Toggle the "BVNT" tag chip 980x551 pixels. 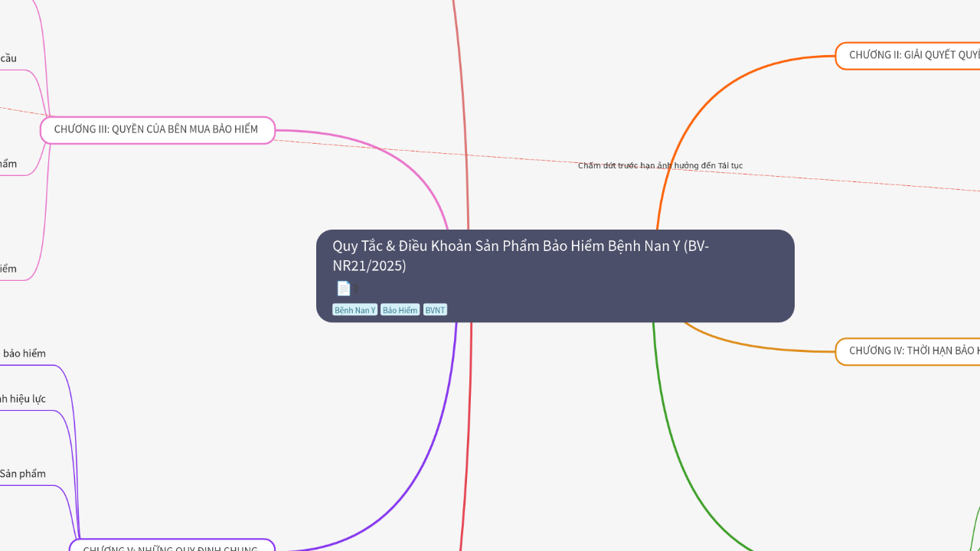435,309
